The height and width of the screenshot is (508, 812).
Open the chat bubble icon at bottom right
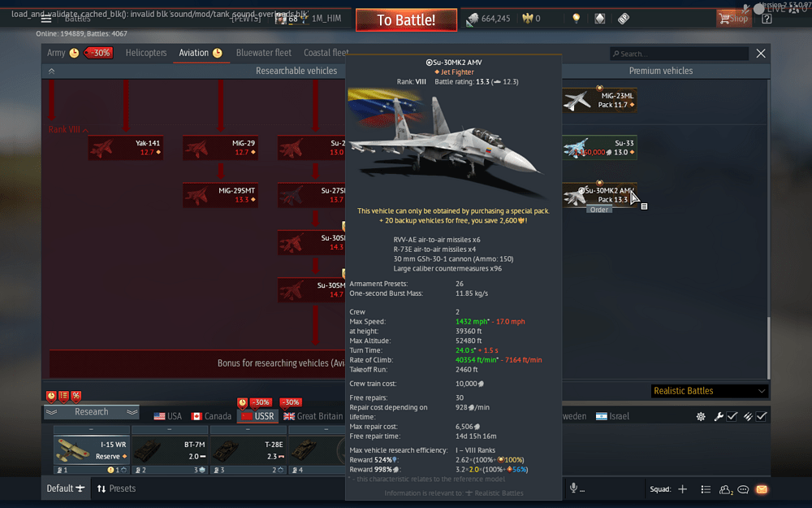(743, 488)
